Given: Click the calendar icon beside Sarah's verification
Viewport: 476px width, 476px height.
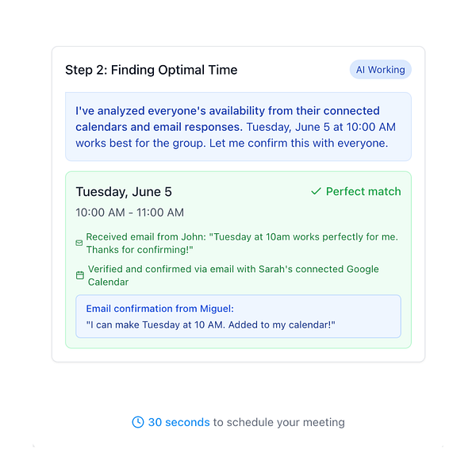Looking at the screenshot, I should pos(80,275).
